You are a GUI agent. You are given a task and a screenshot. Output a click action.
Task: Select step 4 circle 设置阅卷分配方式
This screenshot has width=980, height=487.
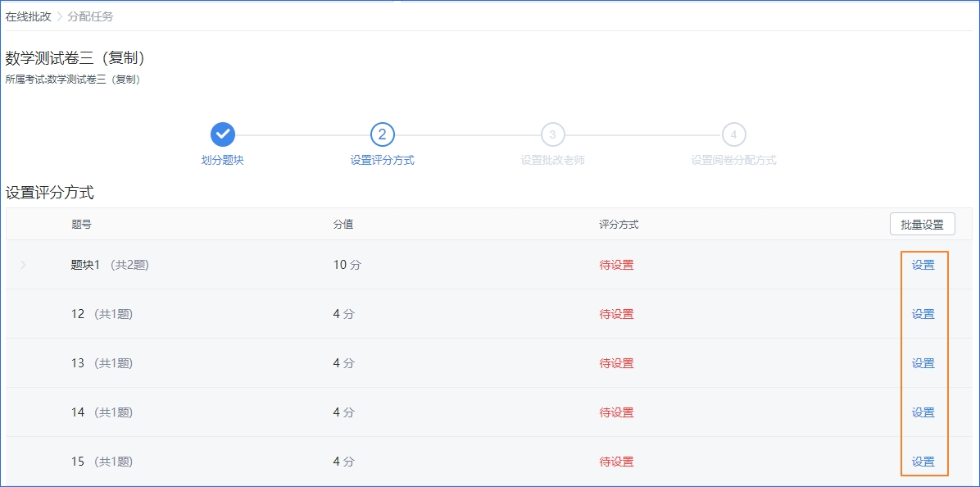point(733,134)
